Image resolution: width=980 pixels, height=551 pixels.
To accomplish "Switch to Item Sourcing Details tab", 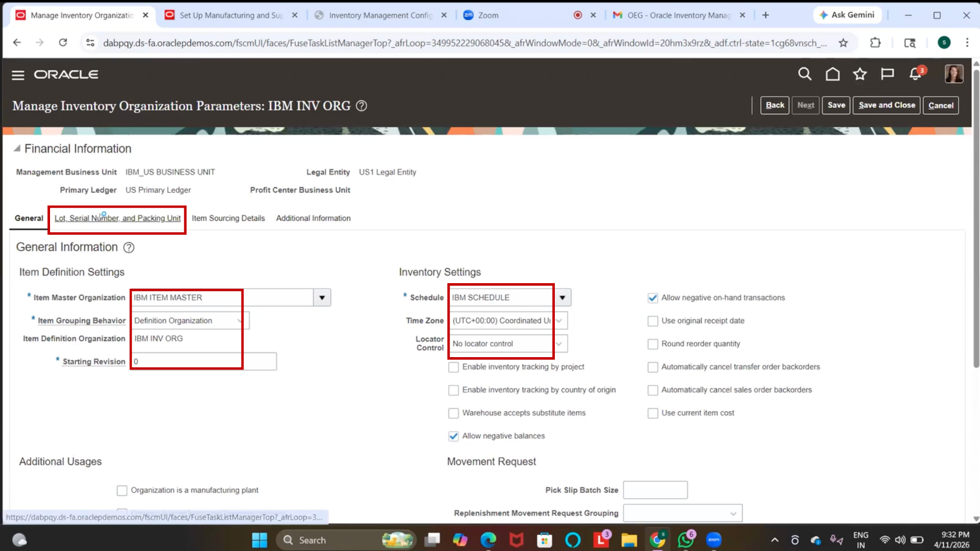I will click(x=228, y=218).
